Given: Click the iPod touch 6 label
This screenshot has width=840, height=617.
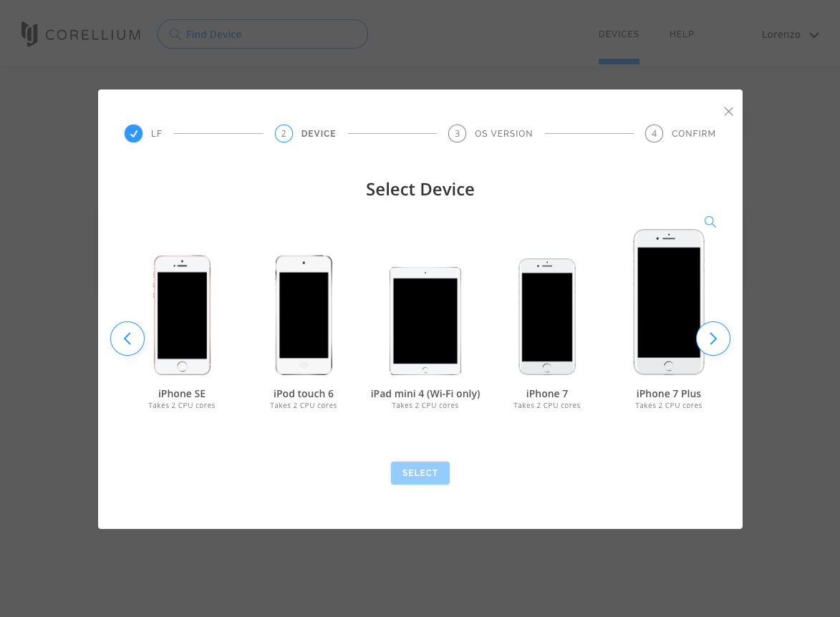Looking at the screenshot, I should [304, 394].
